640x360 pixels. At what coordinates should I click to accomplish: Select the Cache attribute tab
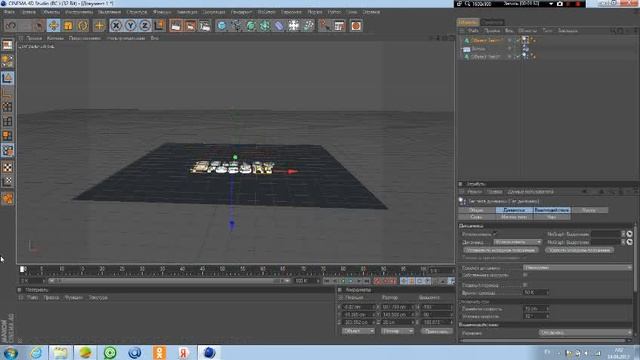pos(551,217)
